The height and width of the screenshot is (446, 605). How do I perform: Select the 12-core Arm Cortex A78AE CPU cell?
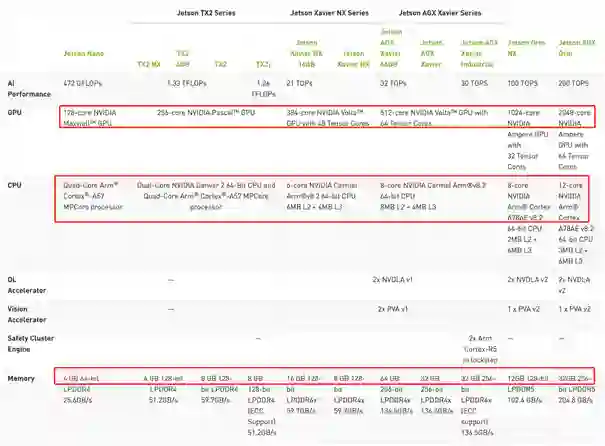[x=576, y=223]
